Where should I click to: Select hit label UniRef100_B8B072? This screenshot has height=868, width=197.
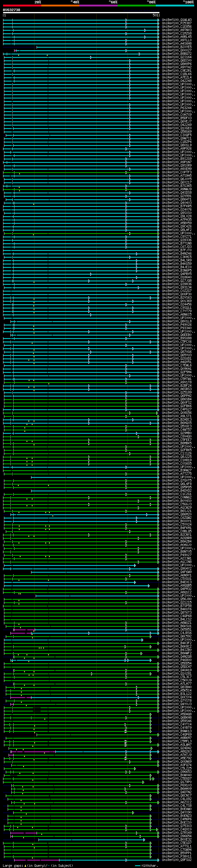point(177,54)
